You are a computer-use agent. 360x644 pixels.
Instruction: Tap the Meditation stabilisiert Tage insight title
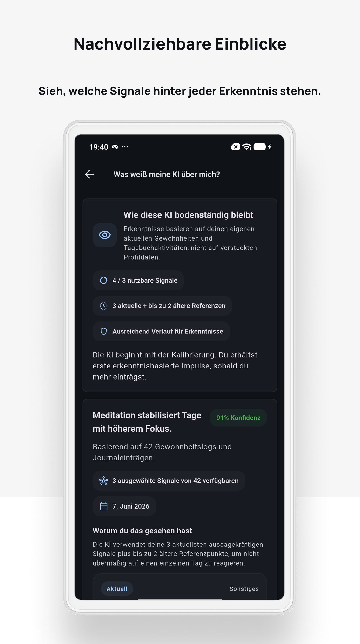pos(147,422)
